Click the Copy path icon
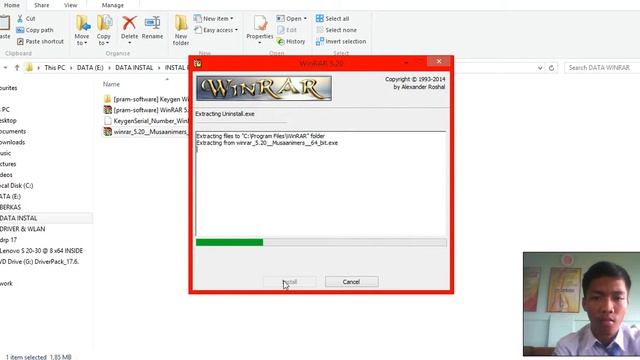 (20, 30)
